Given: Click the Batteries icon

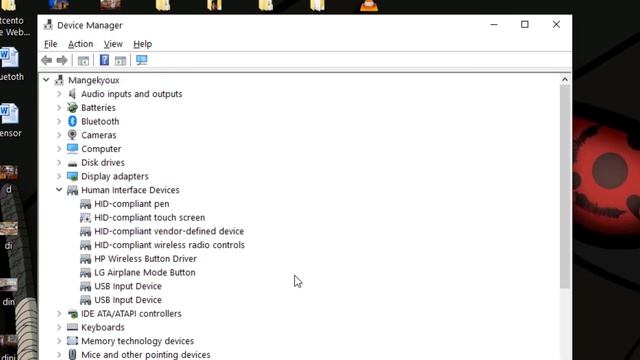Looking at the screenshot, I should pyautogui.click(x=72, y=108).
